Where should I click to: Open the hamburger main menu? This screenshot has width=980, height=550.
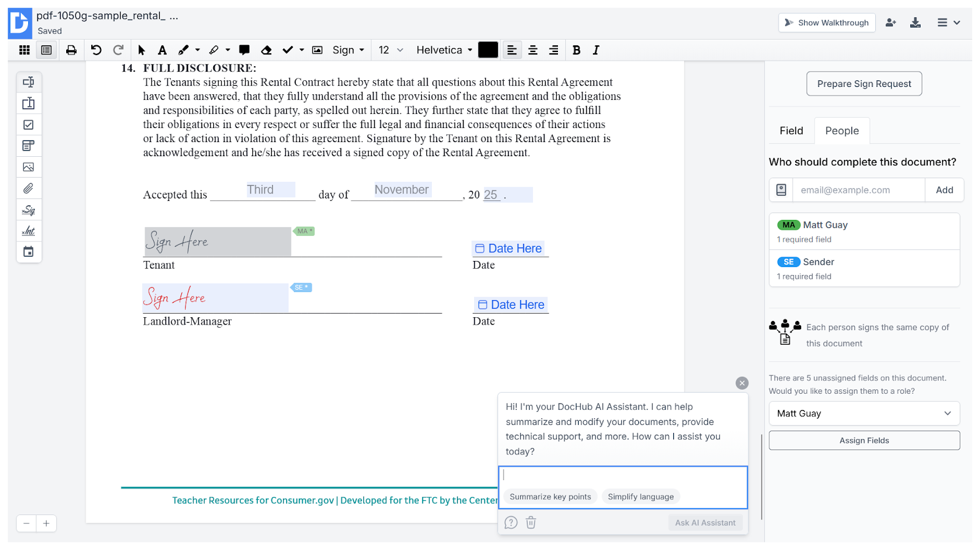tap(948, 23)
